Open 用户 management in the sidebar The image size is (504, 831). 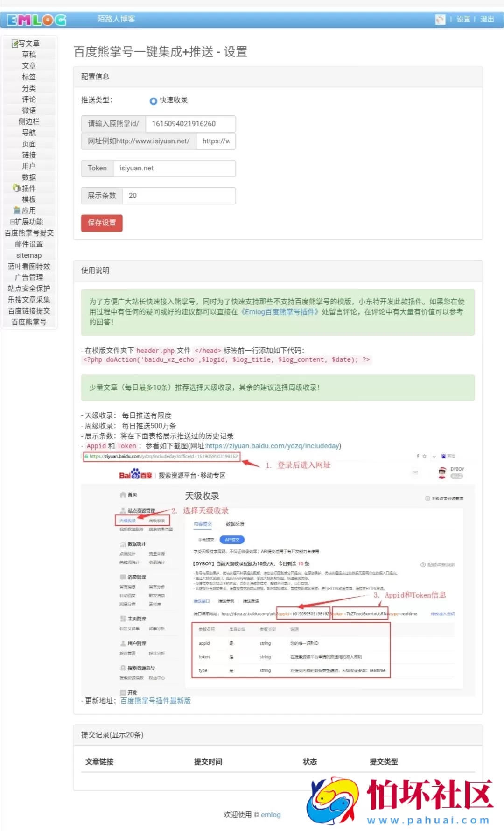[29, 166]
